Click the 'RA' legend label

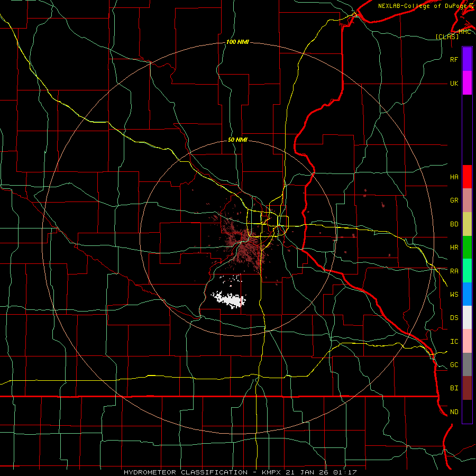click(454, 271)
